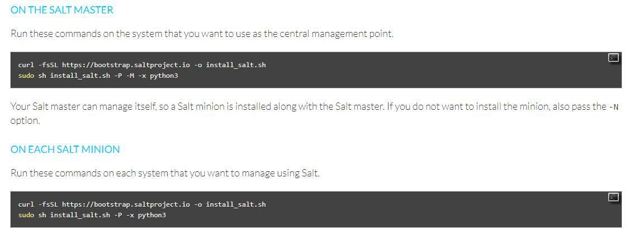Click the paragraph mentioning the central management point
This screenshot has height=238, width=644.
coord(202,34)
